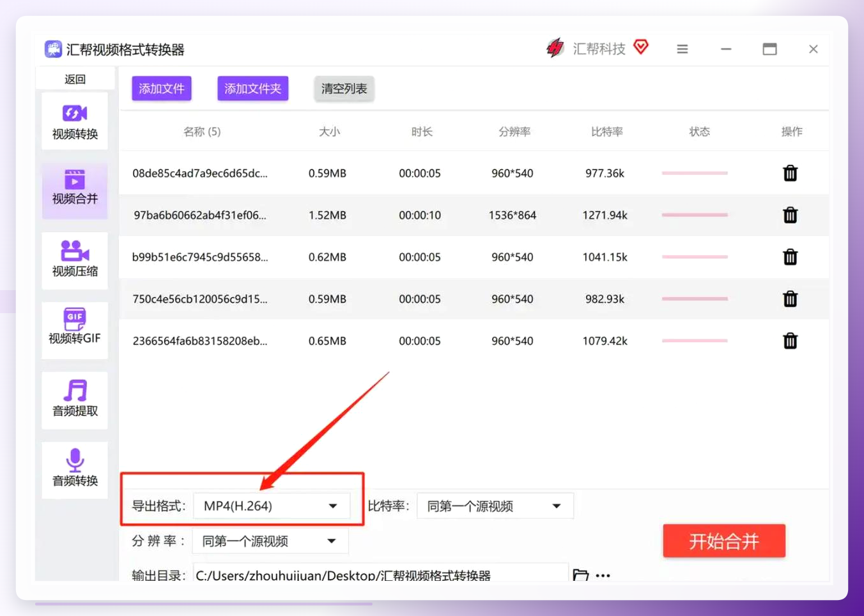
Task: Start merging with 开始合并 button
Action: (724, 541)
